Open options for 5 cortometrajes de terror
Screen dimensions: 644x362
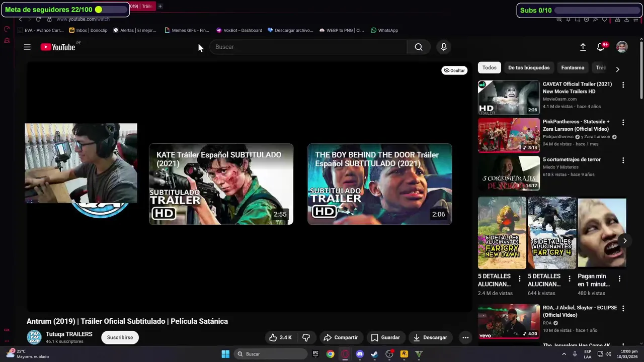coord(623,160)
